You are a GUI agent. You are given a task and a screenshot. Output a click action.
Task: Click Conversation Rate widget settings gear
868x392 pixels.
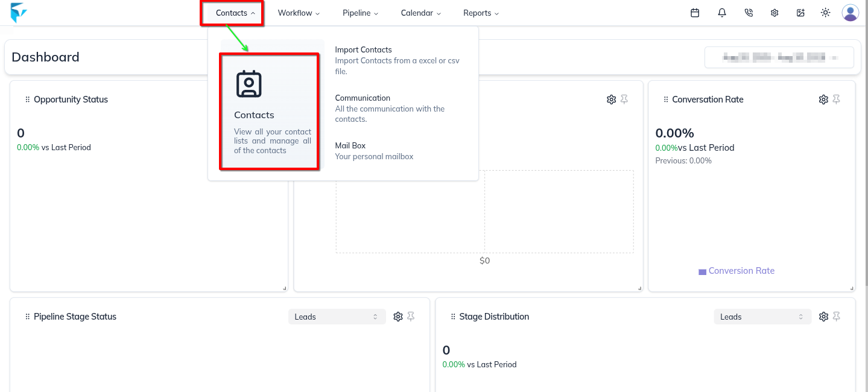[823, 100]
